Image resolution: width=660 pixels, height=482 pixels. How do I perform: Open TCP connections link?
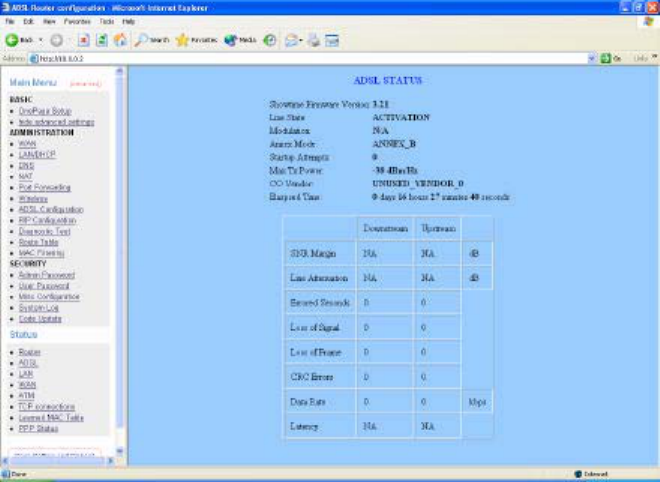(x=47, y=407)
